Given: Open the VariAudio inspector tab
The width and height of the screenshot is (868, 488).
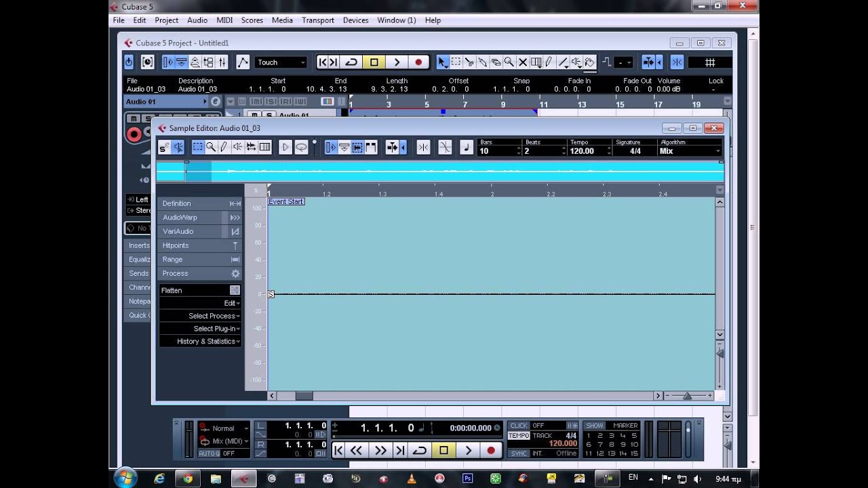Looking at the screenshot, I should click(200, 231).
